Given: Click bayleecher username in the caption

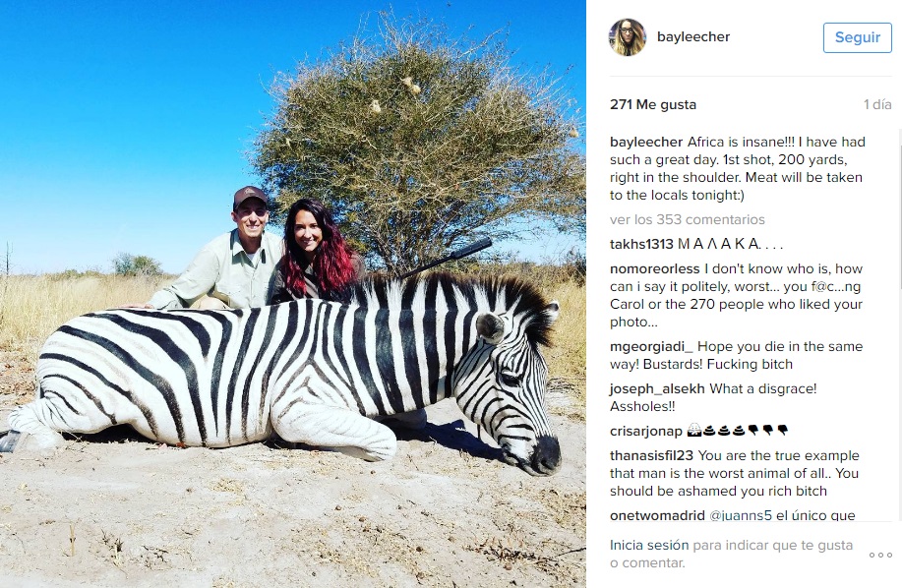Looking at the screenshot, I should (x=646, y=142).
